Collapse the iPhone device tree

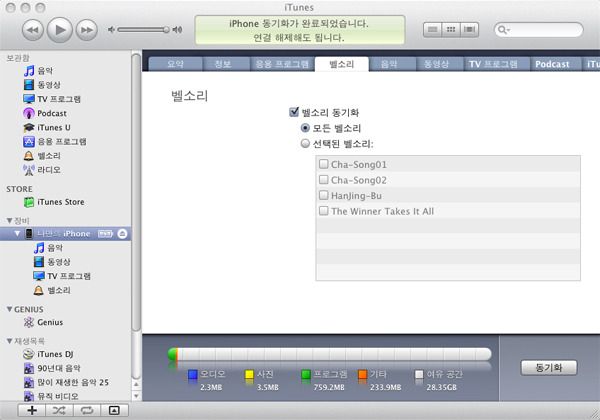17,233
